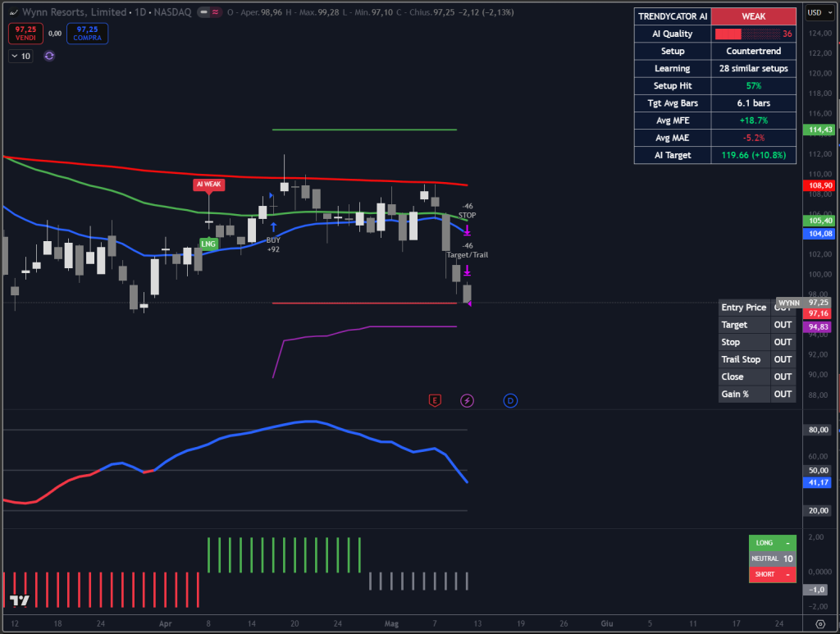Click the red SHORT status cell

(x=773, y=575)
